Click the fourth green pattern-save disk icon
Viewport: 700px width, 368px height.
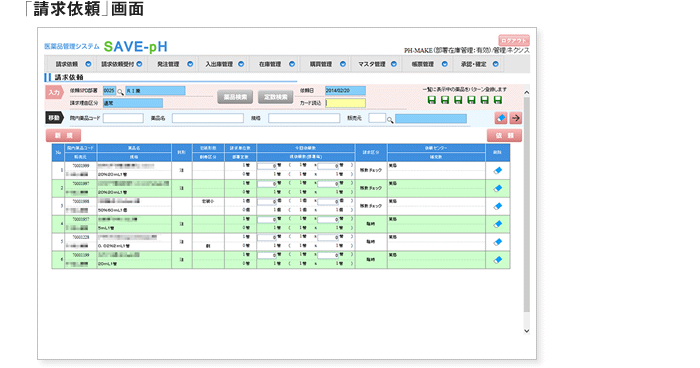pyautogui.click(x=471, y=100)
